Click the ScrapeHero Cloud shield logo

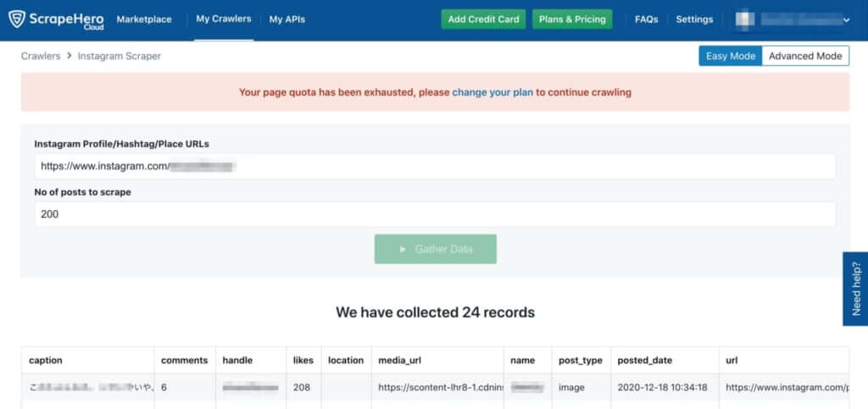(x=17, y=19)
